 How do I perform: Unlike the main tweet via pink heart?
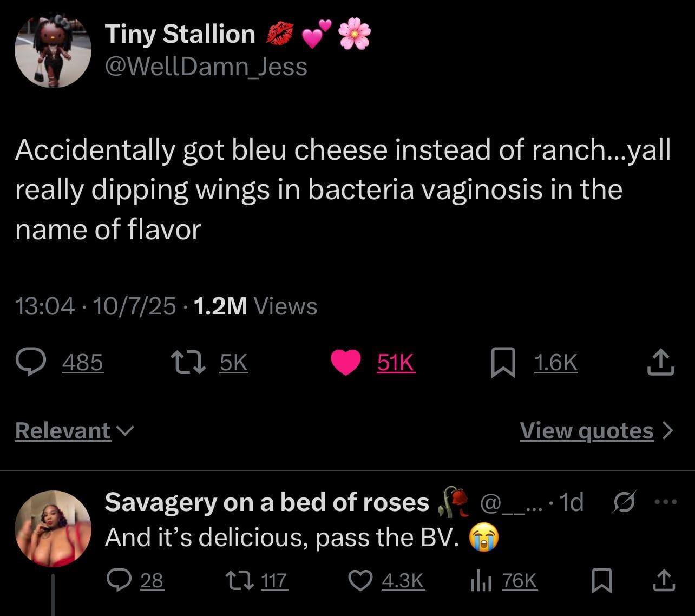coord(346,363)
